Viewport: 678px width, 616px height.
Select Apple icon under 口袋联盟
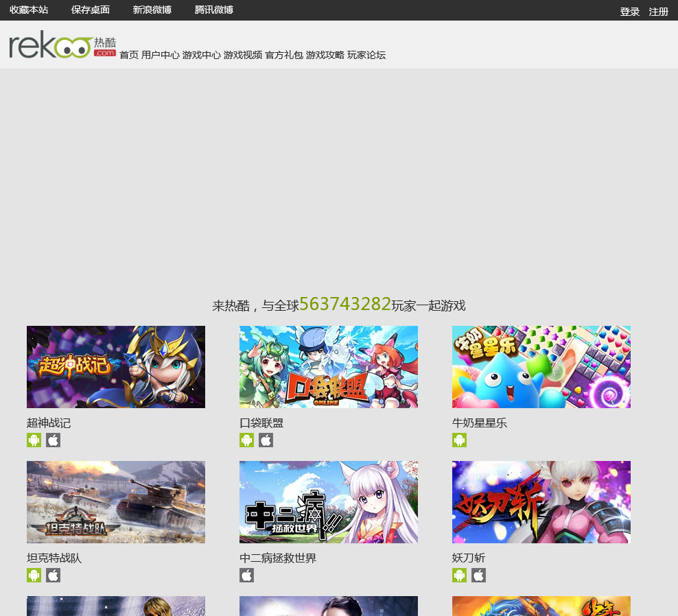click(x=266, y=440)
